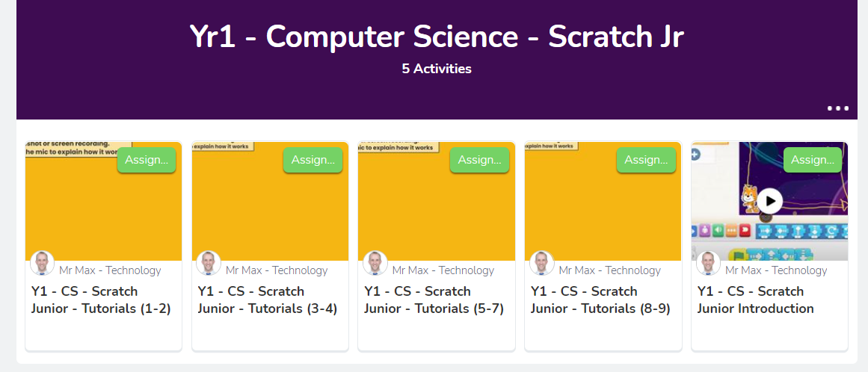Assign the Tutorials (3-4) activity
This screenshot has height=372, width=868.
pos(313,161)
